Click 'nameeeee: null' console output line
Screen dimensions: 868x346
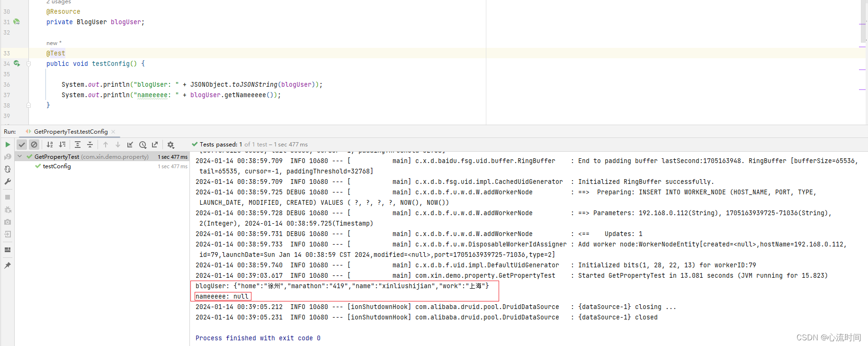point(222,296)
